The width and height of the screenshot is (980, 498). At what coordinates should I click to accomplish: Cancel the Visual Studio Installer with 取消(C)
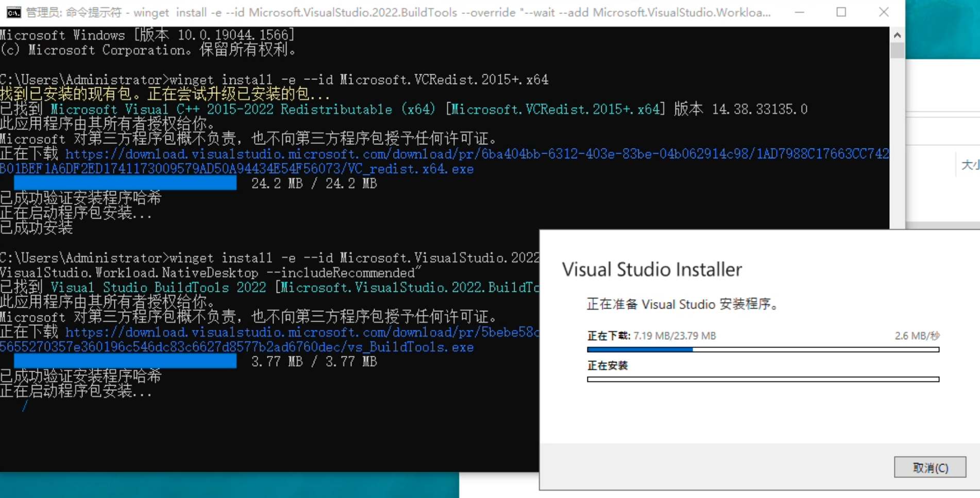point(930,467)
